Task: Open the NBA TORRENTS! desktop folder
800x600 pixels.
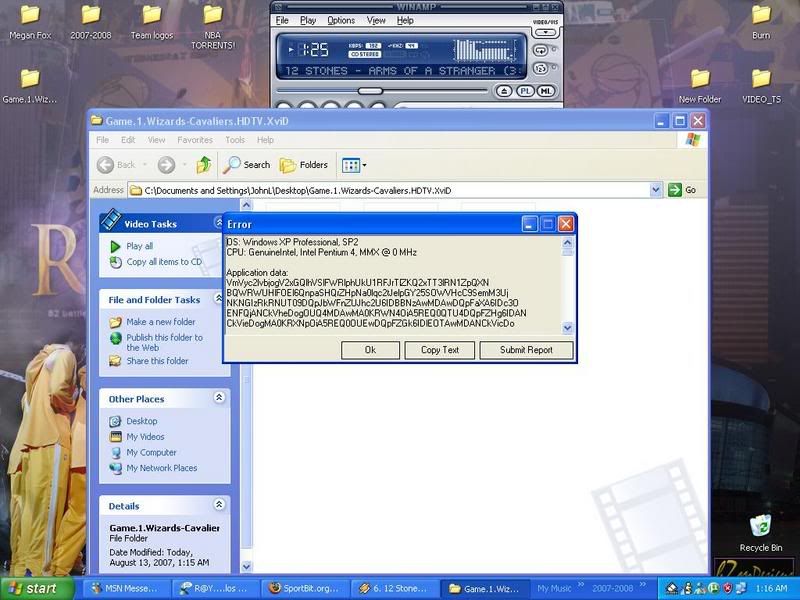Action: (x=213, y=27)
